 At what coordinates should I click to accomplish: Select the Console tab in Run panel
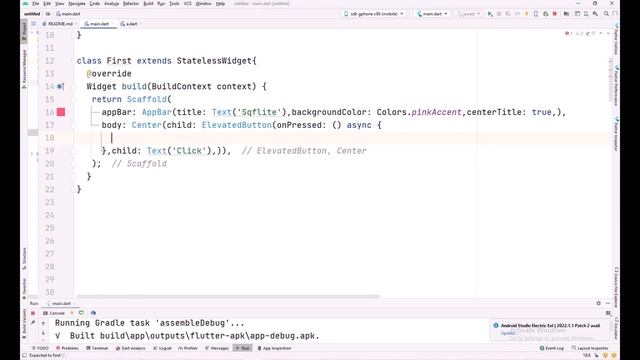click(54, 313)
